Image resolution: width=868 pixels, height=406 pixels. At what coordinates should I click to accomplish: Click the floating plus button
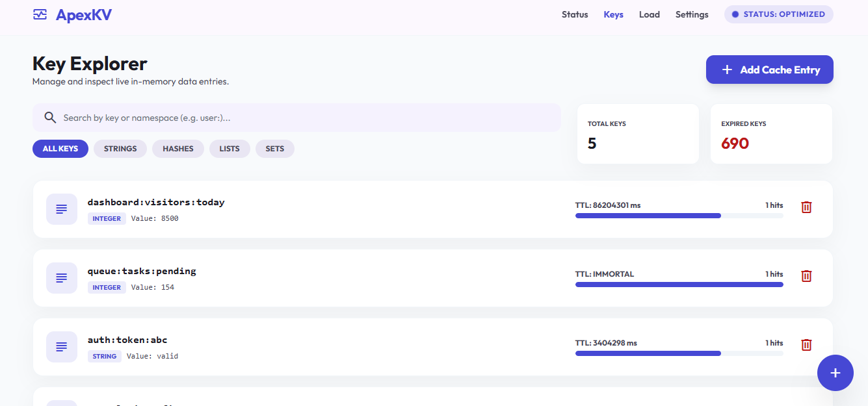point(835,373)
